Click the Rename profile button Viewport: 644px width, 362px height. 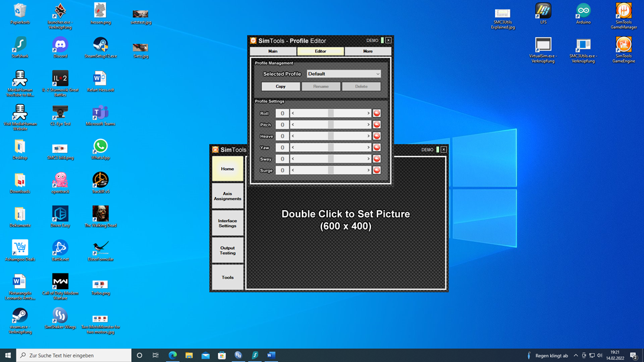coord(321,87)
